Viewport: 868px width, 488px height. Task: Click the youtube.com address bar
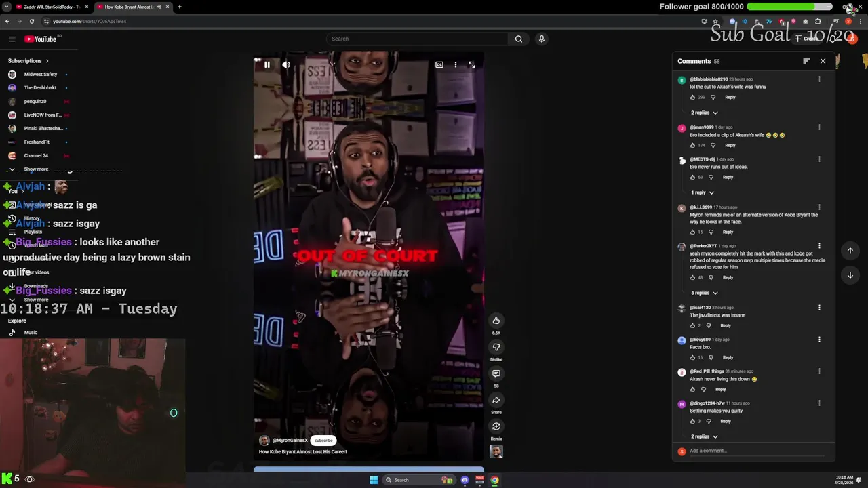[90, 21]
